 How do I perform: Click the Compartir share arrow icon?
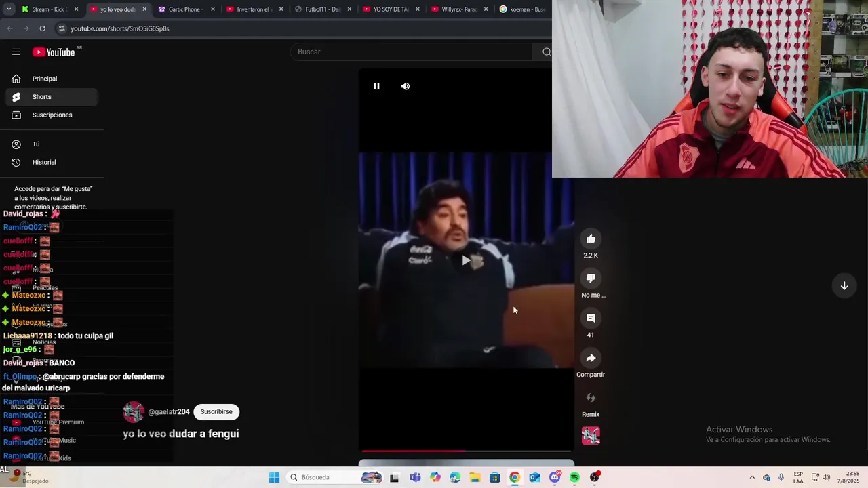pyautogui.click(x=591, y=358)
